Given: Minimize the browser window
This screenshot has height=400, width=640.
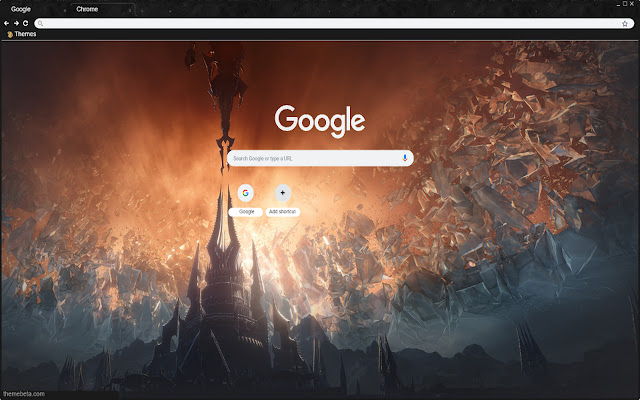Looking at the screenshot, I should coord(618,4).
